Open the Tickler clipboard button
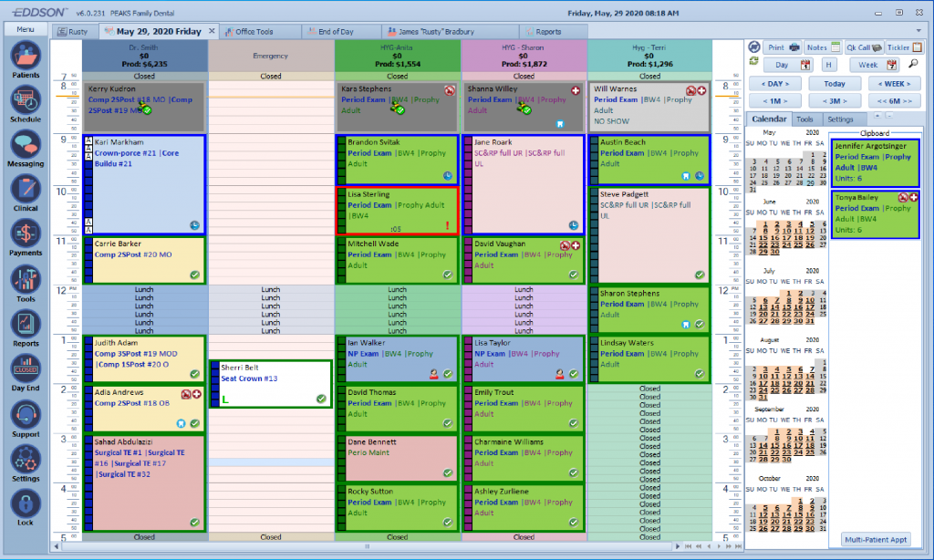Screen dimensions: 934x560 tap(904, 47)
